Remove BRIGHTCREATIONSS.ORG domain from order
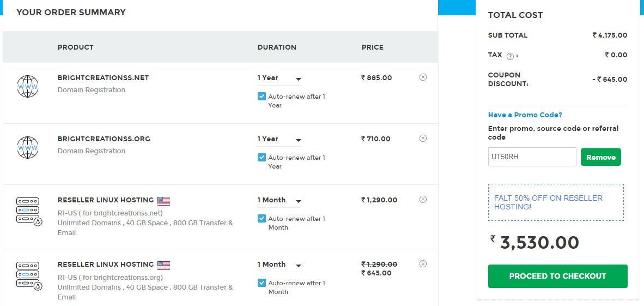The height and width of the screenshot is (306, 644). pos(423,139)
